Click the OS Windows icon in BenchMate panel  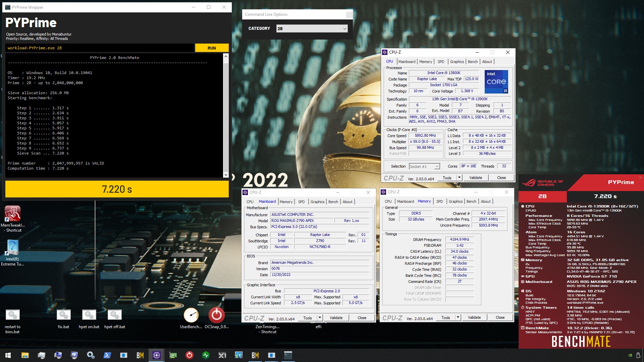(523, 291)
